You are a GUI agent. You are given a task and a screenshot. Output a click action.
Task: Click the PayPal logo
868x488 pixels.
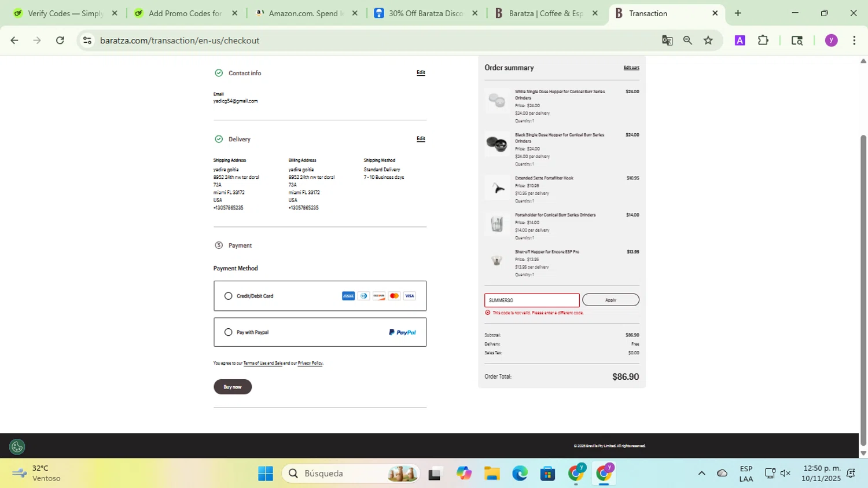pyautogui.click(x=402, y=332)
